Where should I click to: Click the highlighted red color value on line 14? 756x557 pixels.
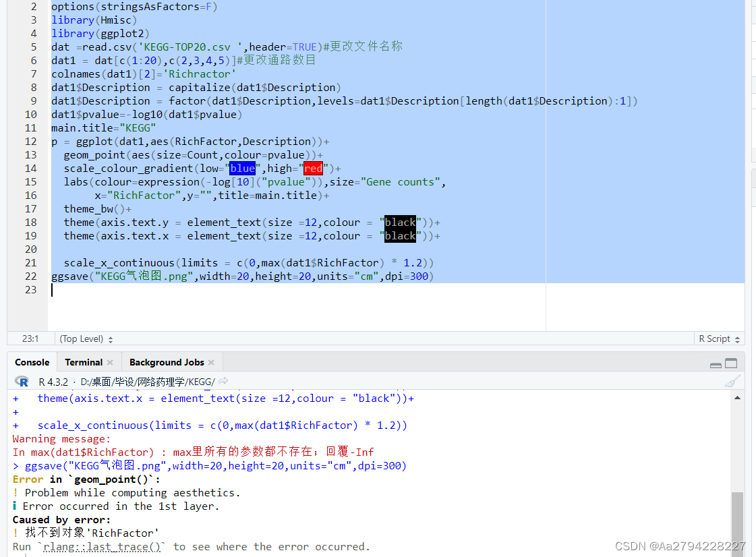(x=313, y=168)
